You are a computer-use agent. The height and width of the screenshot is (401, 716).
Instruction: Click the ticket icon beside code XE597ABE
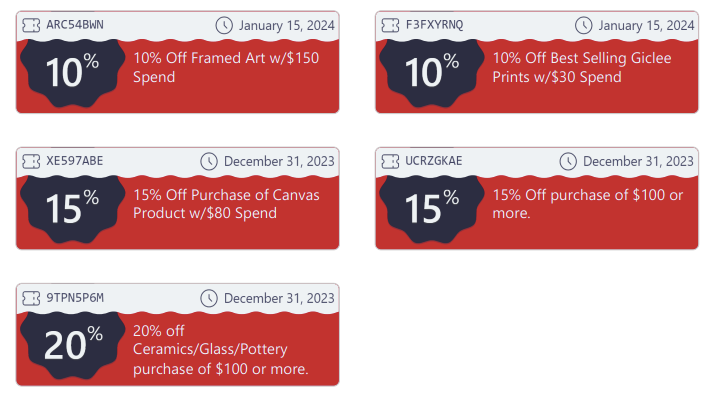tap(30, 161)
